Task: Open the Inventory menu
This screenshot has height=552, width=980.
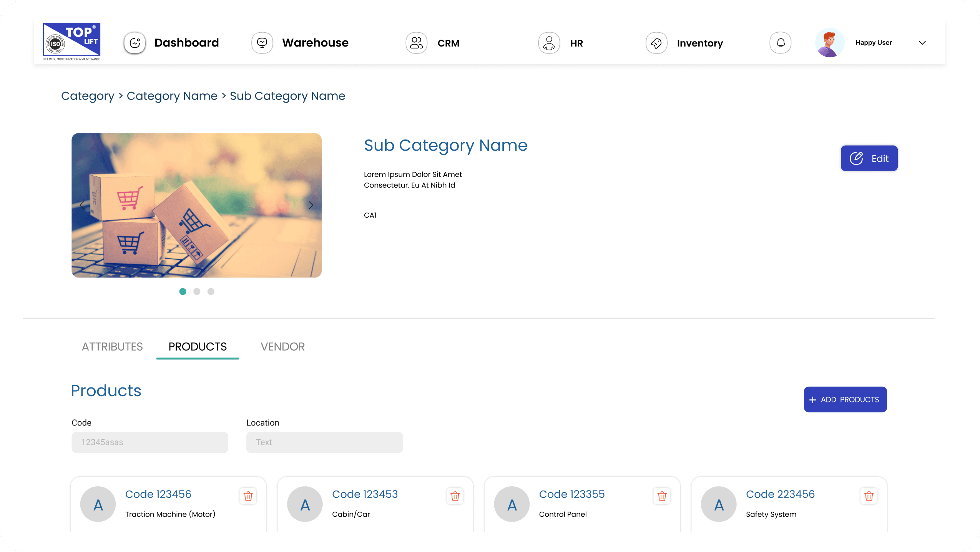Action: click(x=700, y=43)
